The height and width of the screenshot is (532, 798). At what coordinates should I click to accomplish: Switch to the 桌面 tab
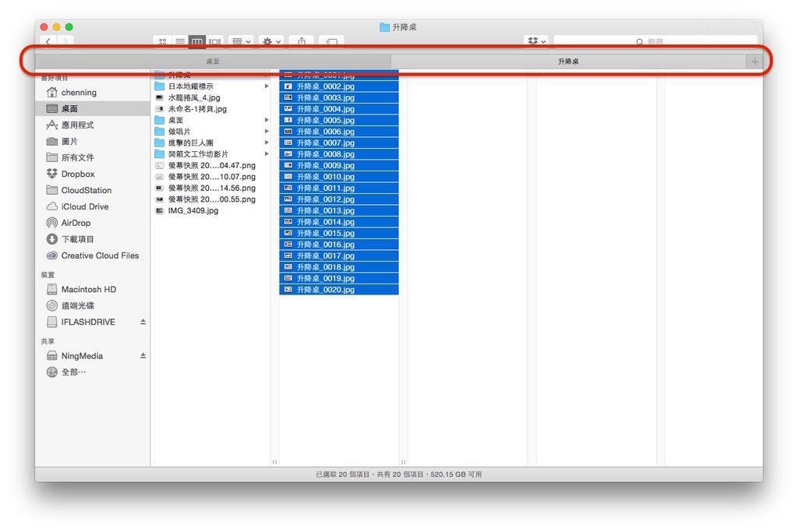[213, 61]
